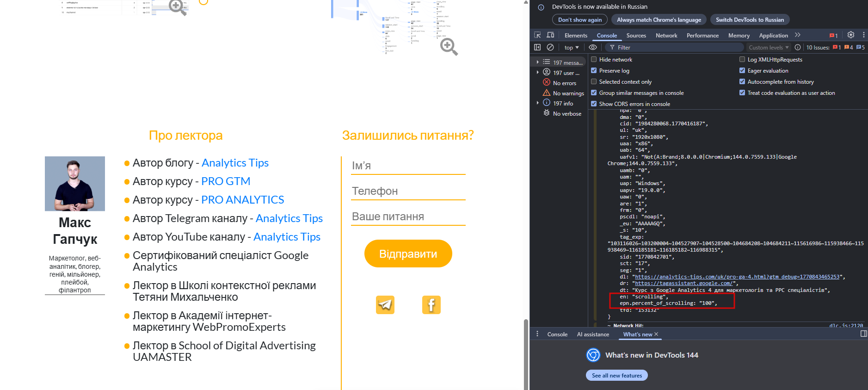Click the Chrome logo in What's new panel
The image size is (868, 390).
click(593, 355)
